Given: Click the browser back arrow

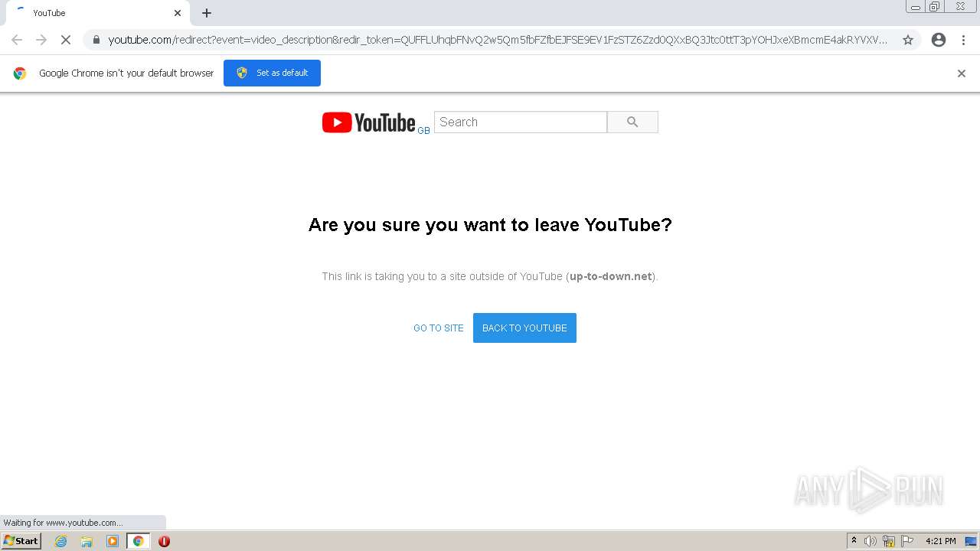Looking at the screenshot, I should pyautogui.click(x=17, y=40).
